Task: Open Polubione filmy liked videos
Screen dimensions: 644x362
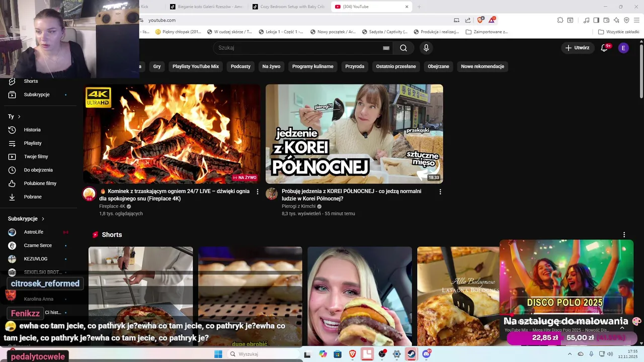Action: click(40, 184)
